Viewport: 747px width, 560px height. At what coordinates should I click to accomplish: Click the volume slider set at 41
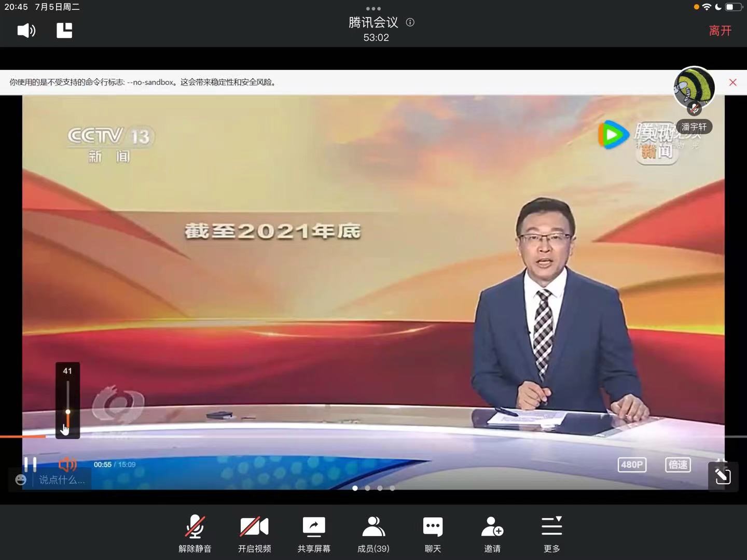pos(68,412)
